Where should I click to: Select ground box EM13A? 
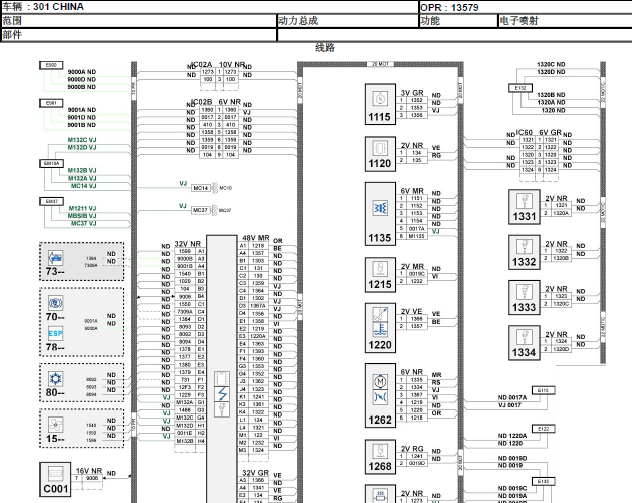[51, 163]
